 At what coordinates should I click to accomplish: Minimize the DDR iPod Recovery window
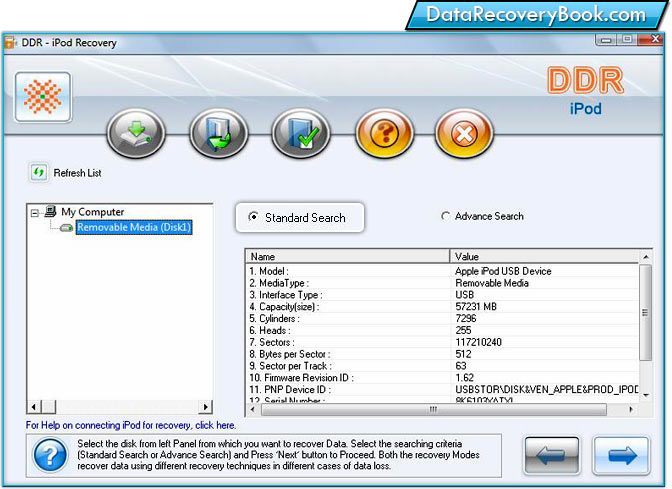pos(606,40)
